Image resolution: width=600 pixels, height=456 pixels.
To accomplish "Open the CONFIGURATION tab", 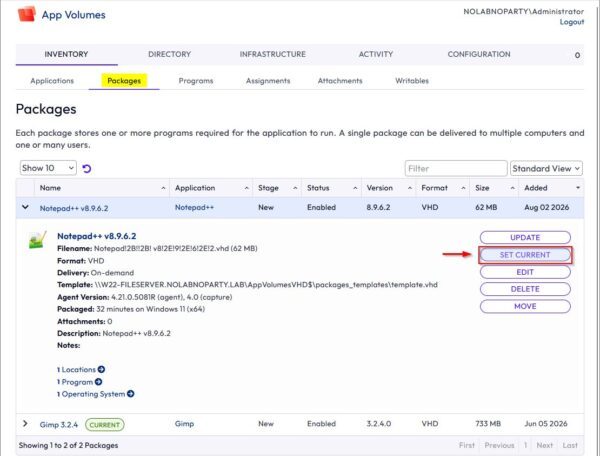I will tap(479, 54).
